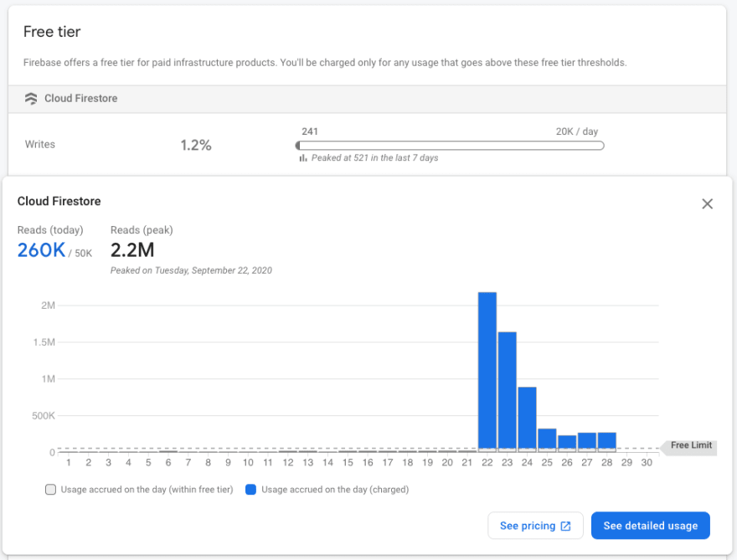The height and width of the screenshot is (560, 737).
Task: Click the Cloud Firestore layered icon
Action: coord(31,99)
